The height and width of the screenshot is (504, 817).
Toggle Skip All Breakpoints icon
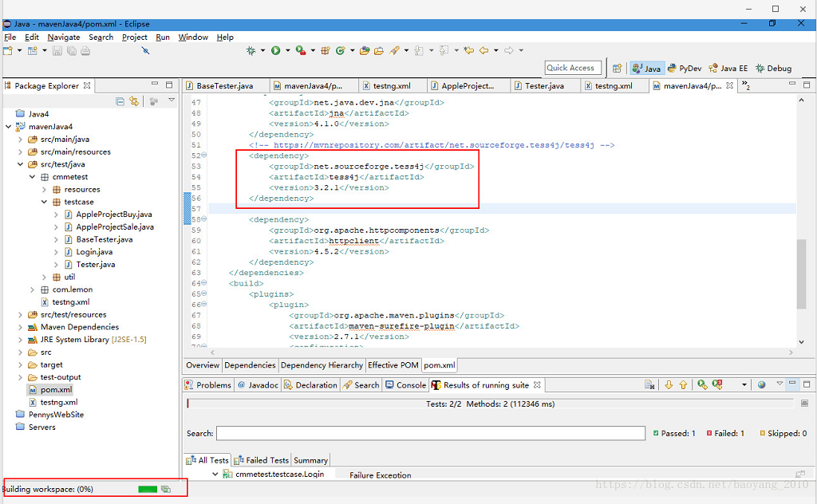145,50
